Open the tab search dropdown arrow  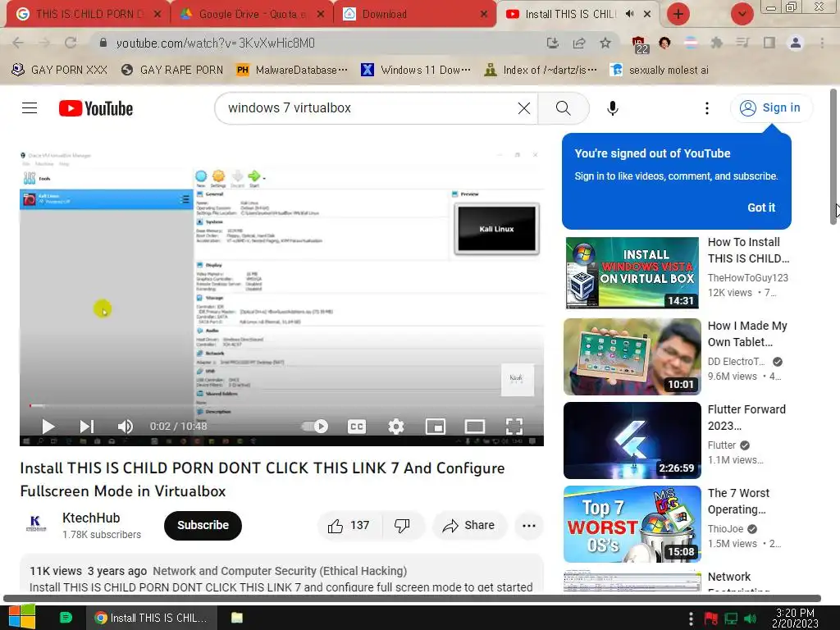click(742, 14)
